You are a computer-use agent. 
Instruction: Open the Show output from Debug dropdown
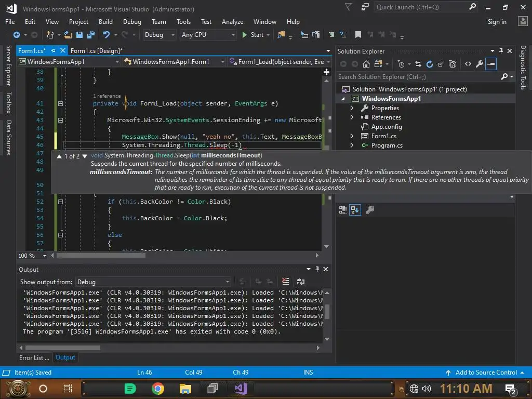(153, 282)
